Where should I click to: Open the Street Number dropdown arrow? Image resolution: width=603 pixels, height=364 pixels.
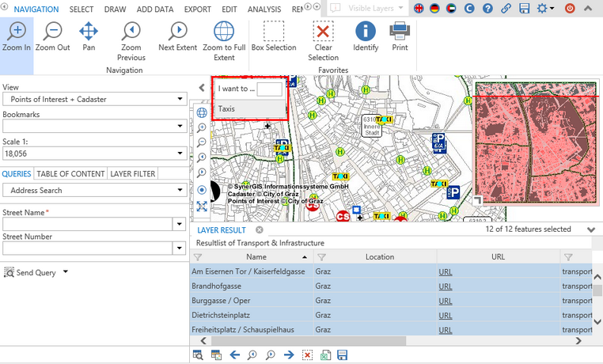pos(179,248)
